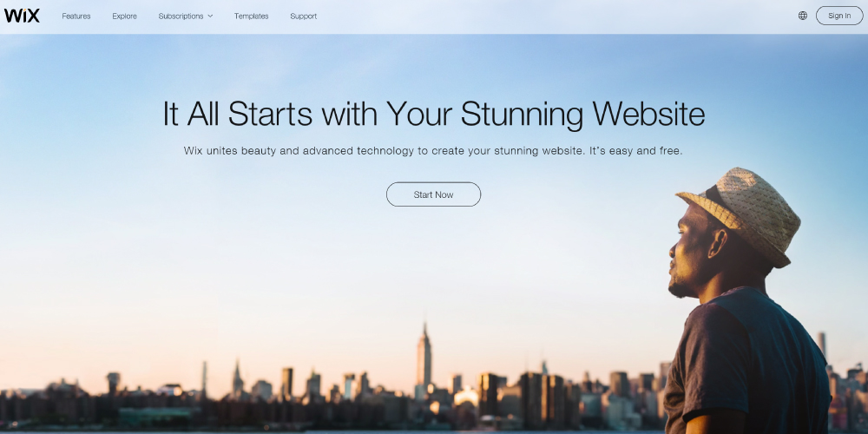Click the Wix logo

pyautogui.click(x=23, y=16)
